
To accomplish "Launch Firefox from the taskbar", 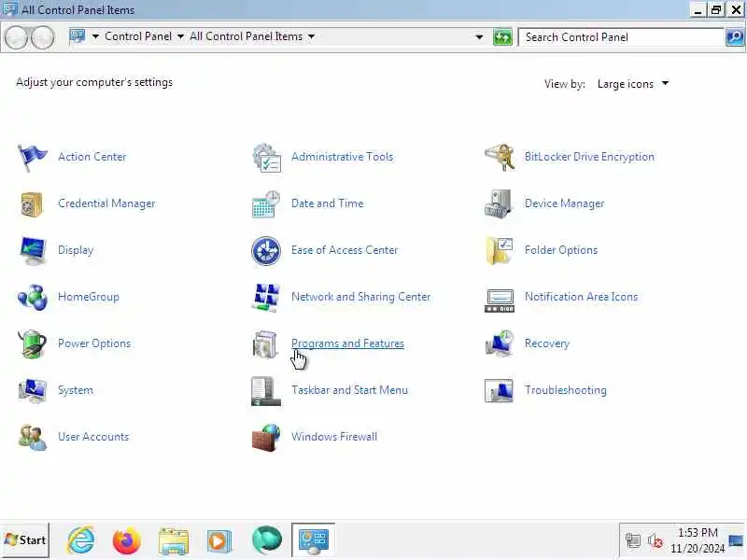I will pos(127,540).
